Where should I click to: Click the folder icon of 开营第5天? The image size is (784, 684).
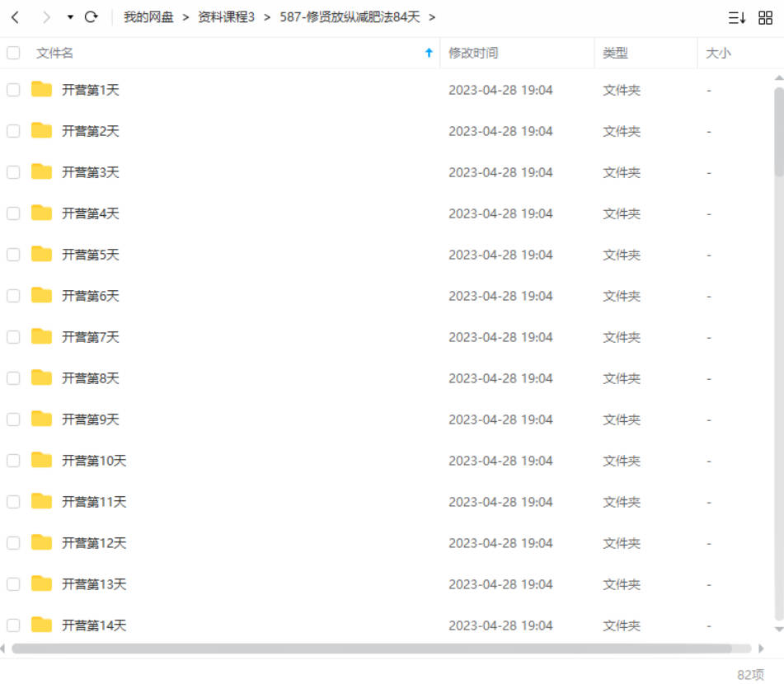point(41,254)
